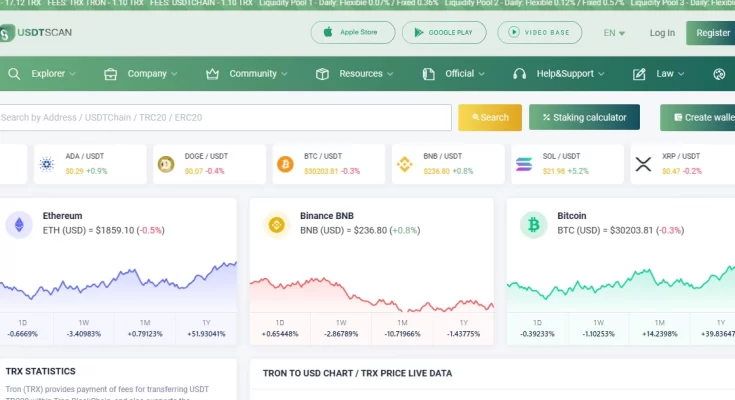Click the document icon beside Official
The width and height of the screenshot is (735, 400).
click(x=428, y=74)
